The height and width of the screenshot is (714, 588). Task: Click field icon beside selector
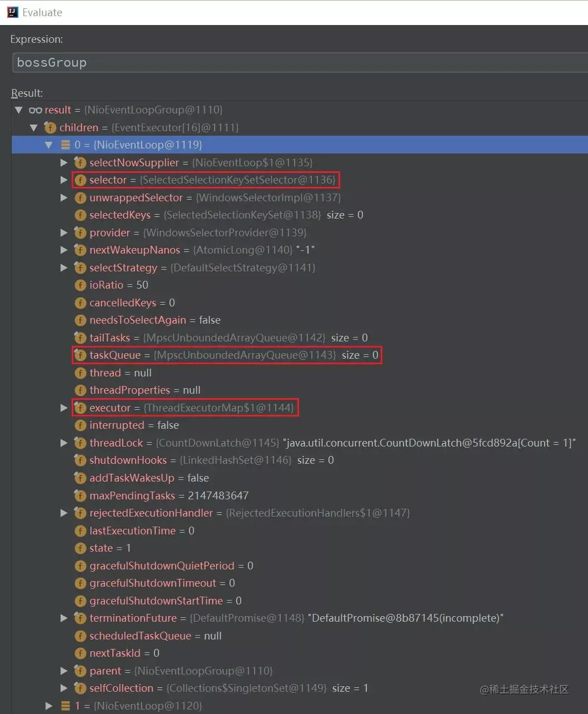point(80,180)
